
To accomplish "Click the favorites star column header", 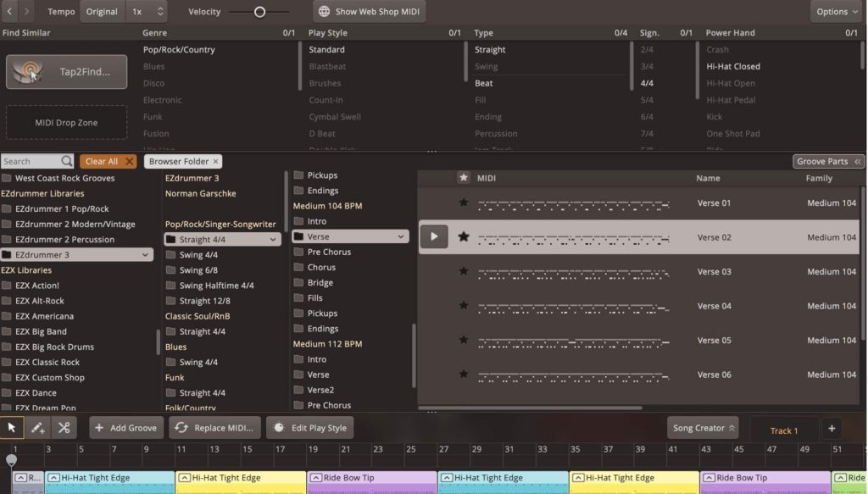I will [464, 178].
